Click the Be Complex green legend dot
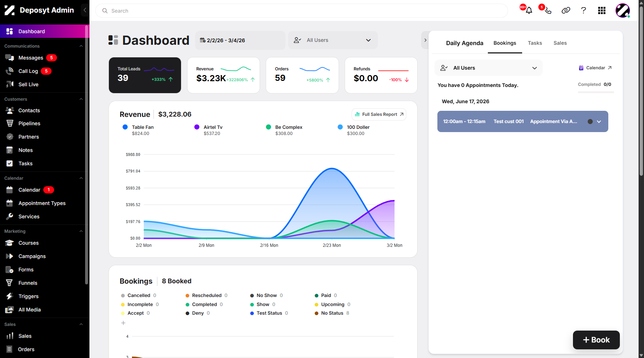The image size is (644, 358). coord(269,127)
